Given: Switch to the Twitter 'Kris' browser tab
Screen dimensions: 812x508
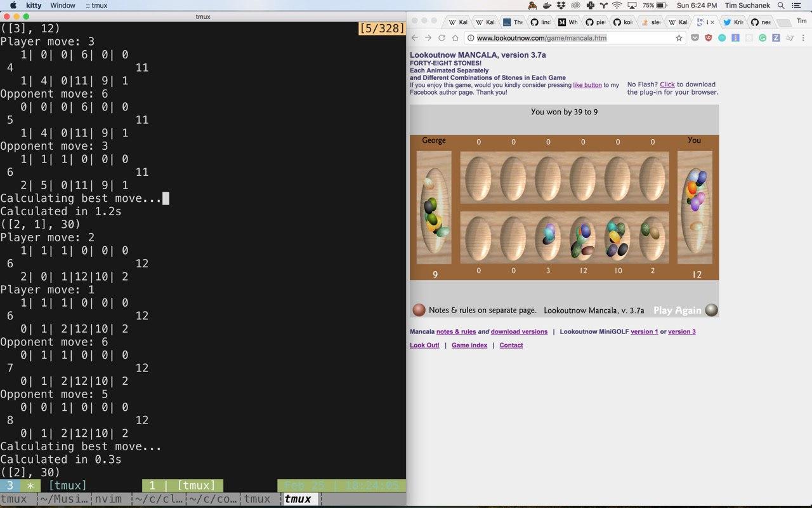Looking at the screenshot, I should [733, 22].
